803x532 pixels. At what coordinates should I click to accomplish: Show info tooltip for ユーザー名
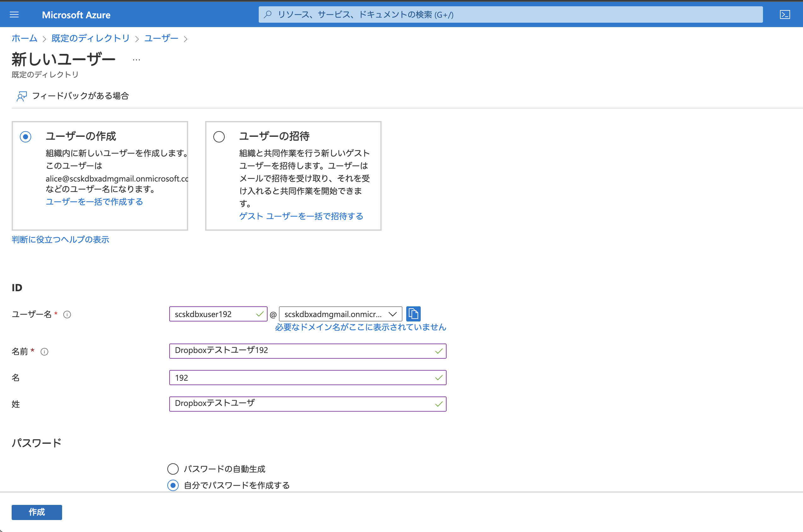click(67, 315)
